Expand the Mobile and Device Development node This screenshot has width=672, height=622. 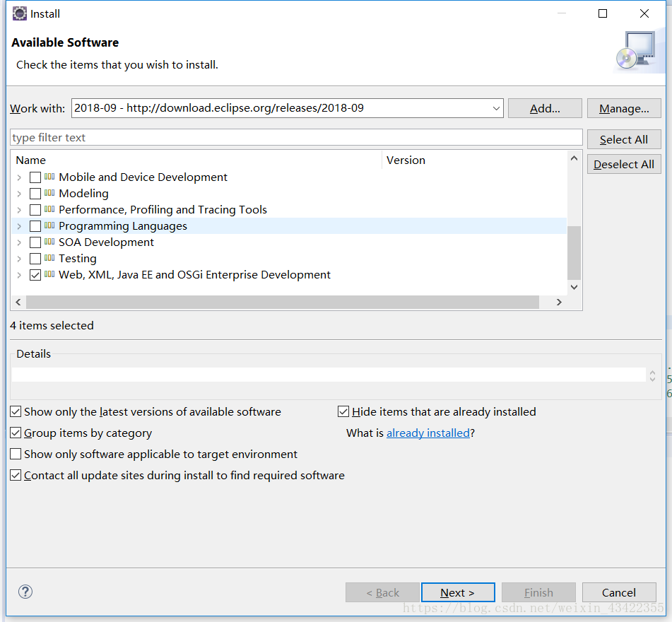pyautogui.click(x=19, y=177)
